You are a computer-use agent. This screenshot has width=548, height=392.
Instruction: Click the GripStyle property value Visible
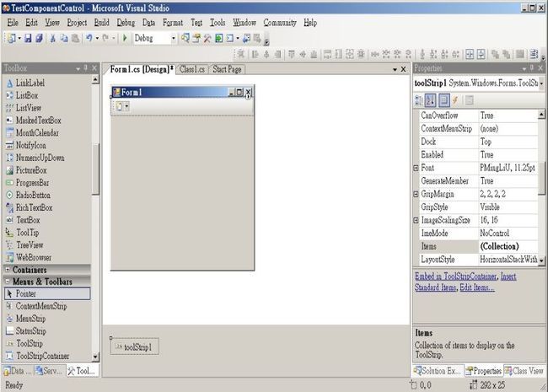tap(508, 207)
